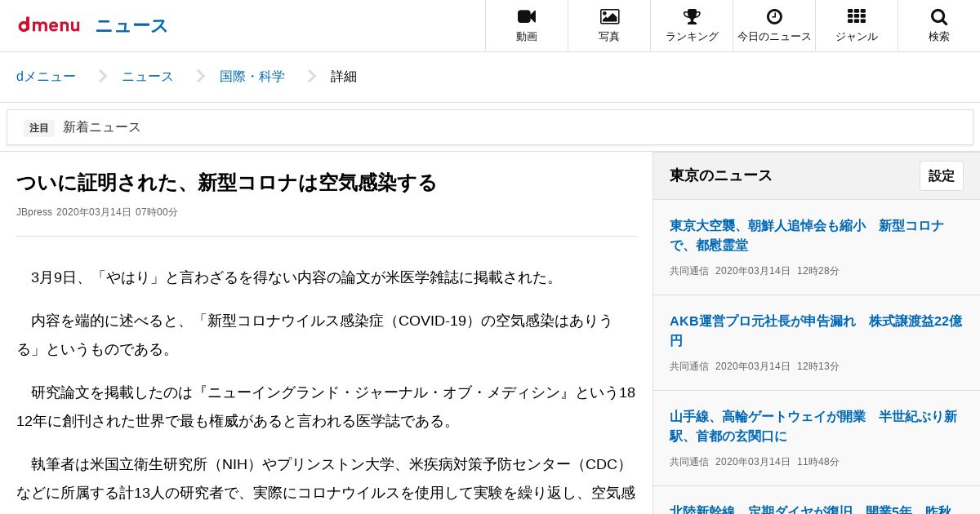The width and height of the screenshot is (980, 514).
Task: Click 設定 button in 東京のニュース
Action: [x=942, y=175]
